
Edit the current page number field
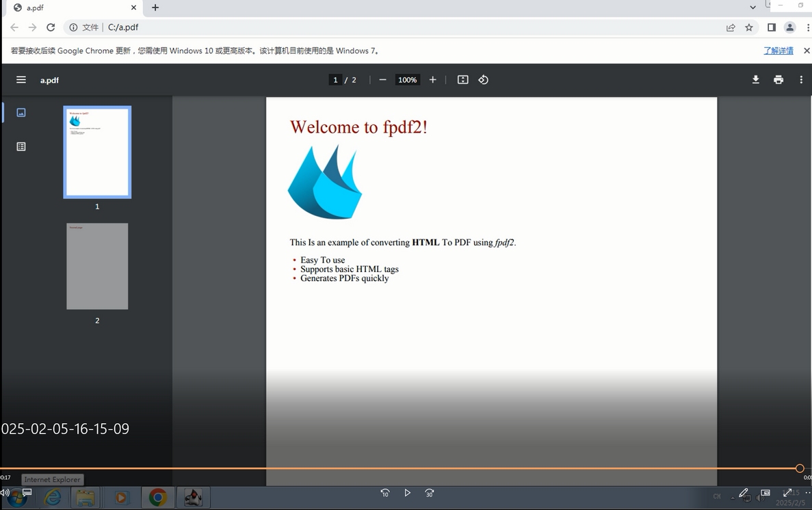point(335,80)
